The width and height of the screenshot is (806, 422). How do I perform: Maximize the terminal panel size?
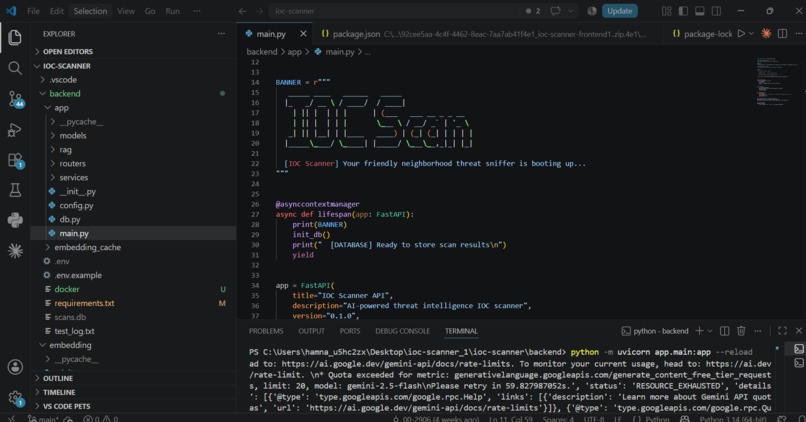[x=782, y=331]
